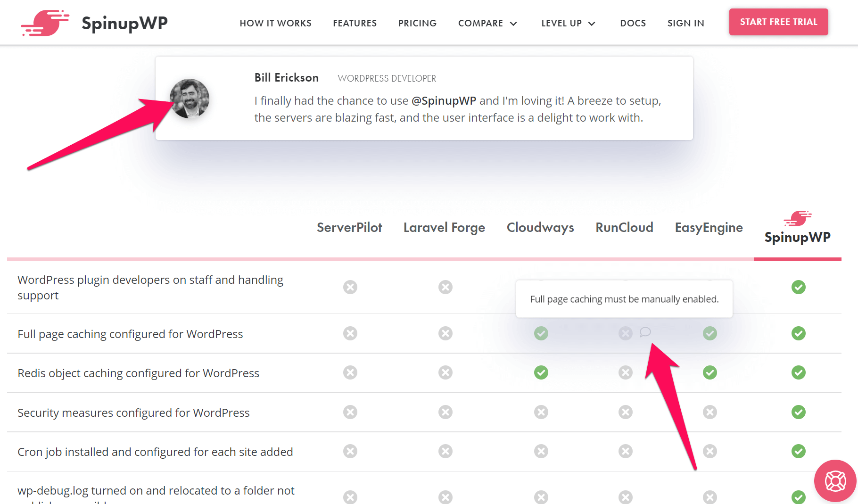Click Laravel Forge's X icon for cron job row

pyautogui.click(x=445, y=451)
